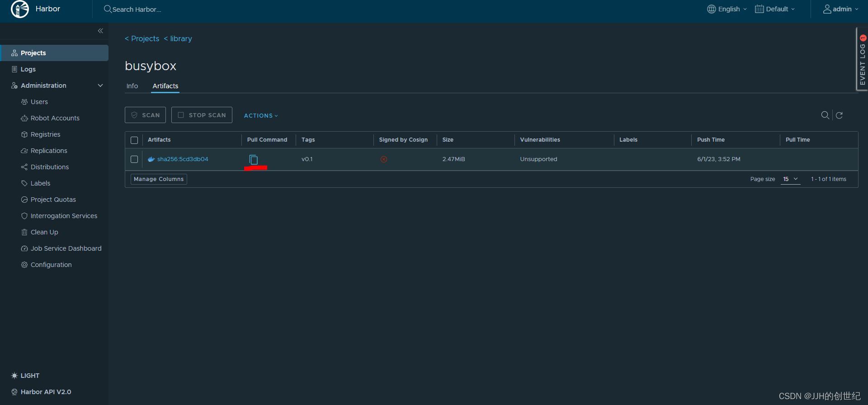Viewport: 868px width, 405px height.
Task: Select all artifacts with header checkbox
Action: pos(134,140)
